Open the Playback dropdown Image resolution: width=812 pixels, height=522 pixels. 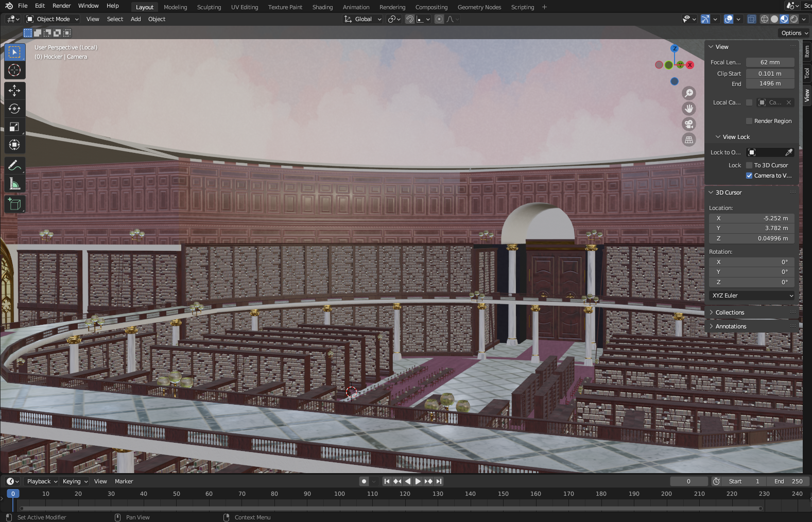42,481
